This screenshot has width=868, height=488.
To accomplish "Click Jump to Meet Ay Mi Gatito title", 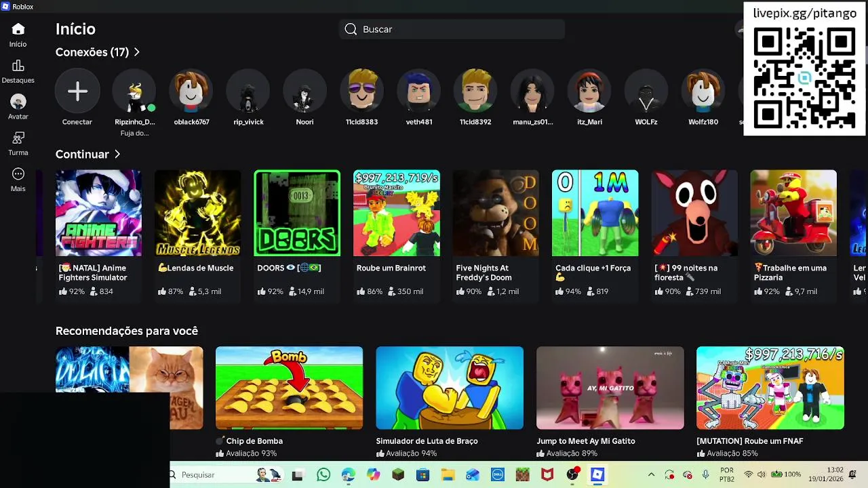I will (x=586, y=441).
